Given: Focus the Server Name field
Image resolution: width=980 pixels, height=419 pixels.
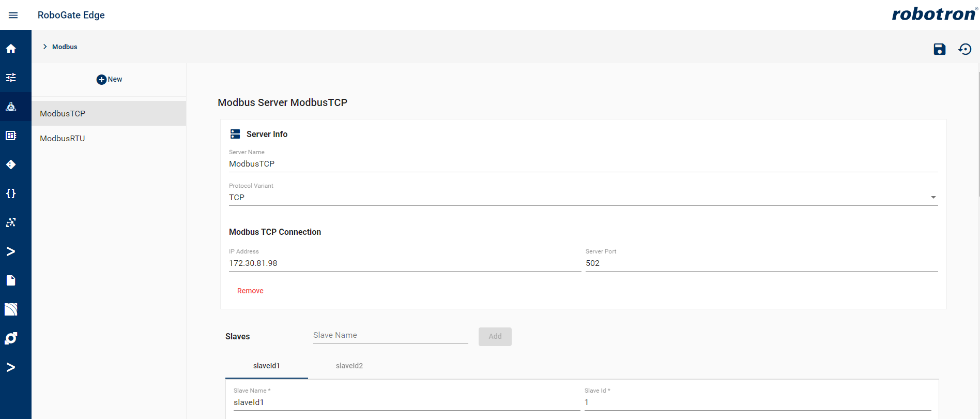Looking at the screenshot, I should coord(583,164).
